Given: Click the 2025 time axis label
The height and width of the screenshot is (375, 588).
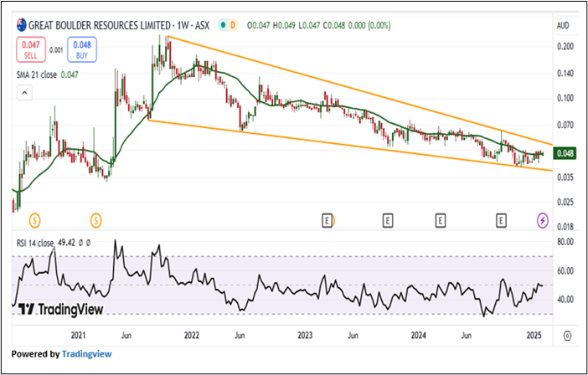Looking at the screenshot, I should pyautogui.click(x=534, y=336).
